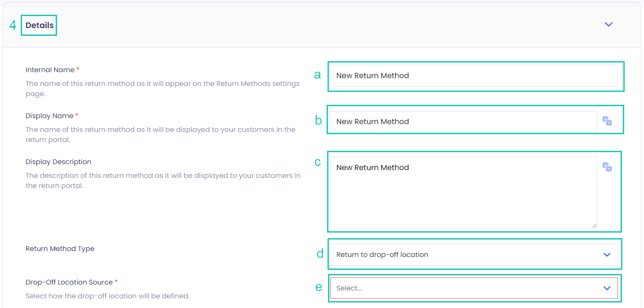
Task: Click the Drop-Off Location Source help text
Action: (107, 296)
